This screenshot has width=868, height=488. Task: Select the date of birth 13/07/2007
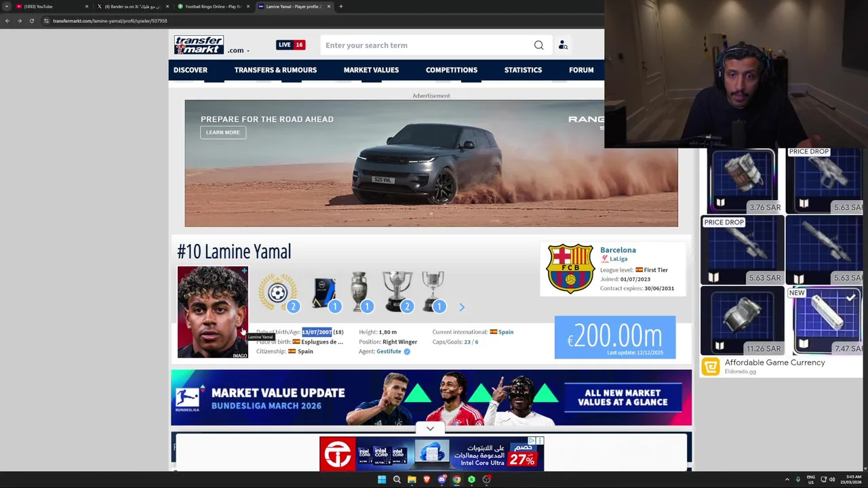click(317, 332)
